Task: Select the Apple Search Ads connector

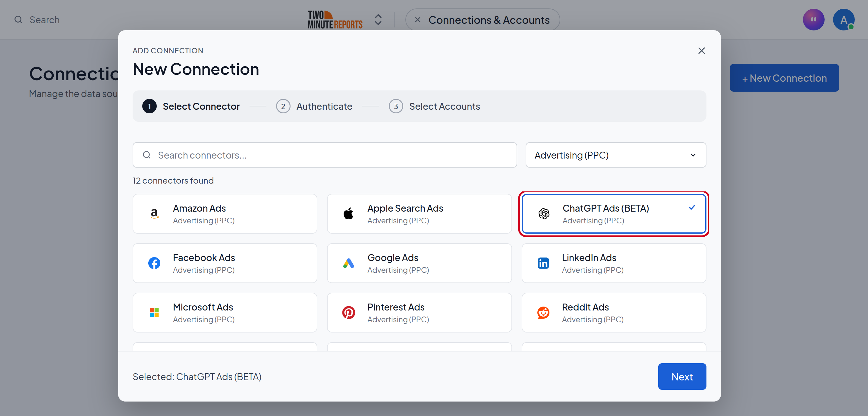Action: click(x=419, y=213)
